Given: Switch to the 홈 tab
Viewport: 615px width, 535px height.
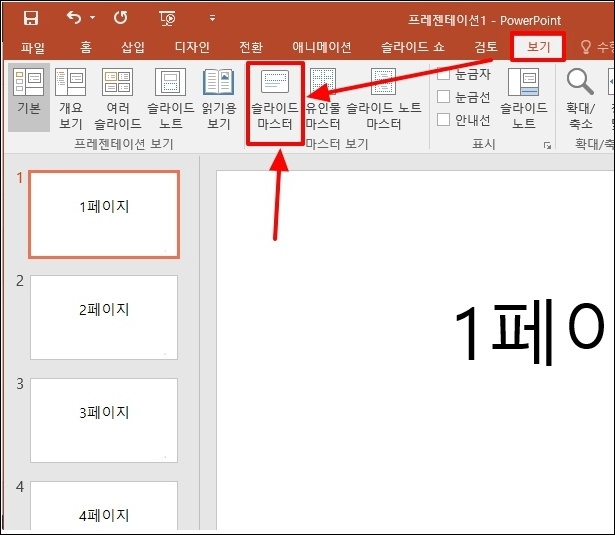Looking at the screenshot, I should pyautogui.click(x=86, y=47).
